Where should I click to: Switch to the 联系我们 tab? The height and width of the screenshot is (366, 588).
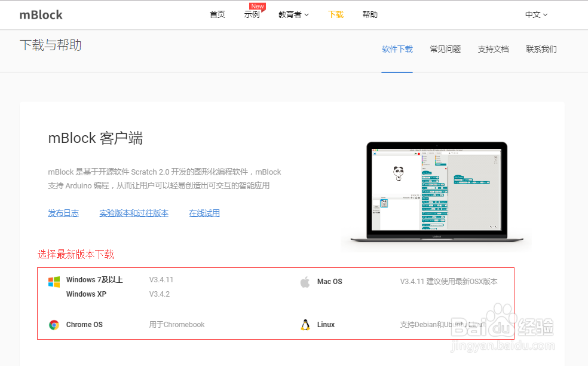(541, 49)
